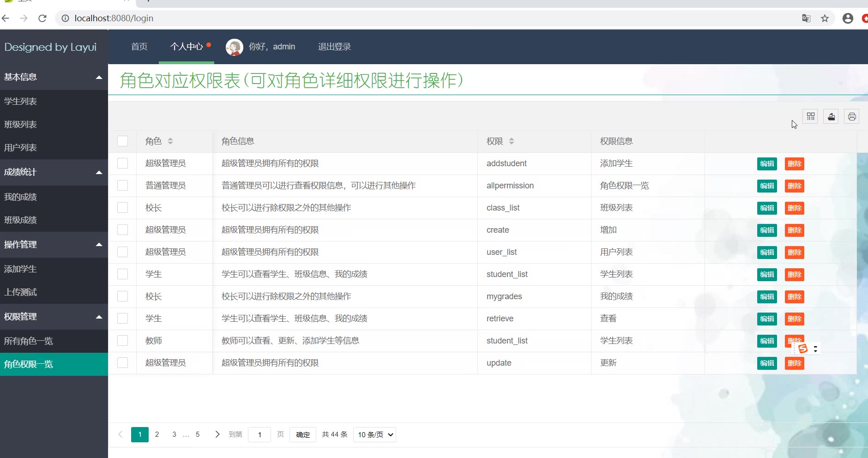Image resolution: width=868 pixels, height=458 pixels.
Task: Sort by 角色 column sort arrows
Action: (170, 141)
